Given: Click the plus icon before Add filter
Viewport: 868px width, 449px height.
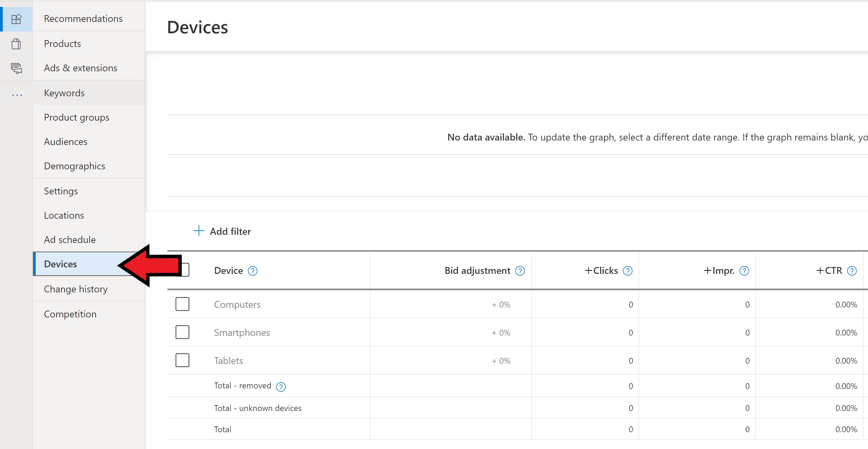Looking at the screenshot, I should [199, 231].
